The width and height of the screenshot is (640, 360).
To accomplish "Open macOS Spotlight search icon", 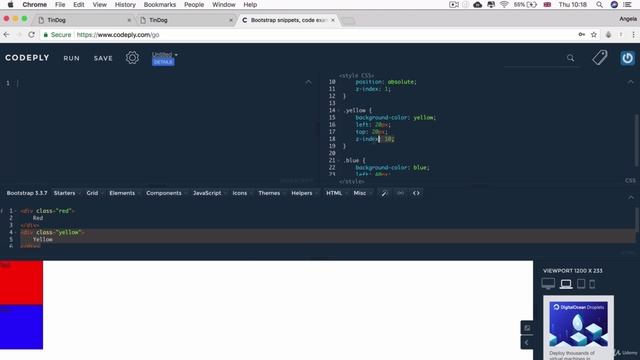I will click(599, 4).
